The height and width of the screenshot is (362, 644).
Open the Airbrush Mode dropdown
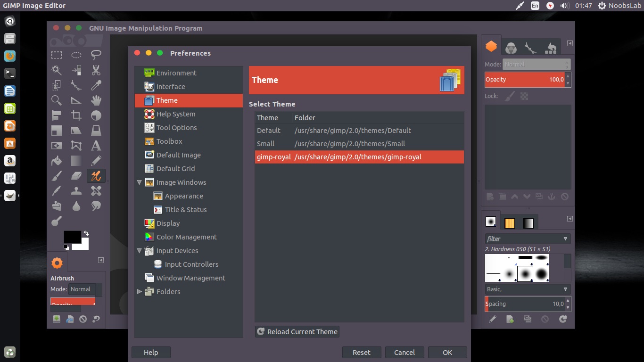(x=85, y=289)
